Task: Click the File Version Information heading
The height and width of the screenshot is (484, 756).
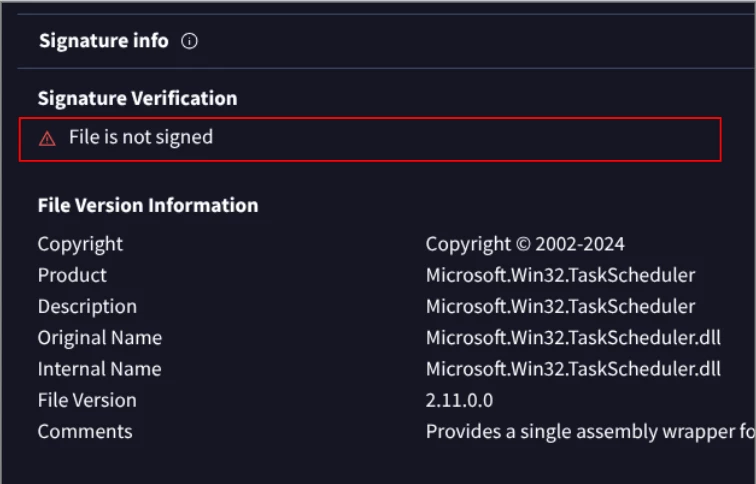Action: [x=148, y=205]
